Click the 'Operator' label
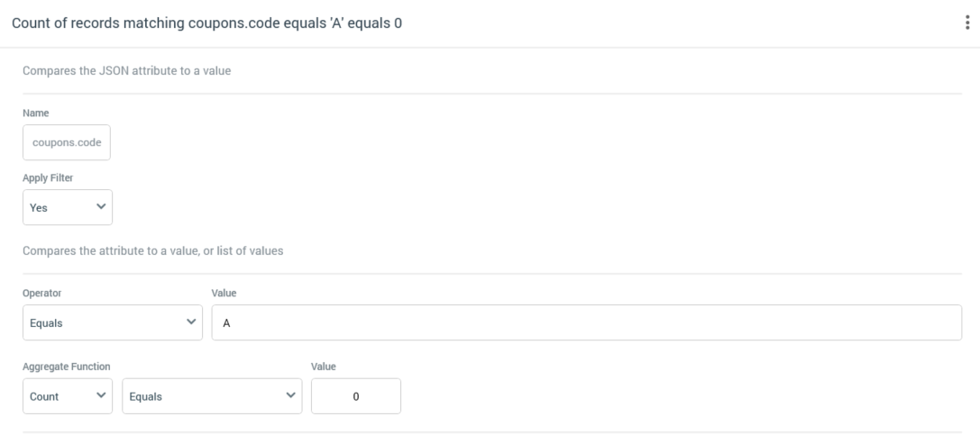Screen dimensions: 980x435 [41, 294]
